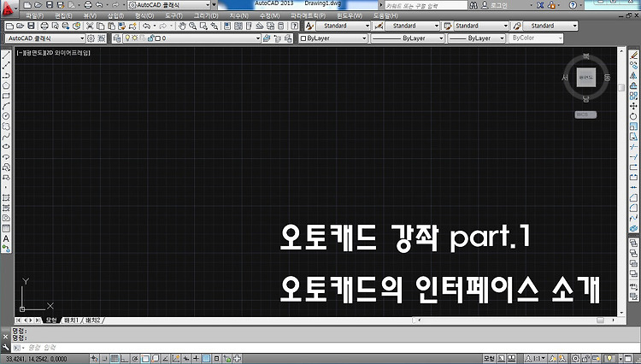Open the 뷰(V) menu
Image resolution: width=641 pixels, height=364 pixels.
pos(90,16)
